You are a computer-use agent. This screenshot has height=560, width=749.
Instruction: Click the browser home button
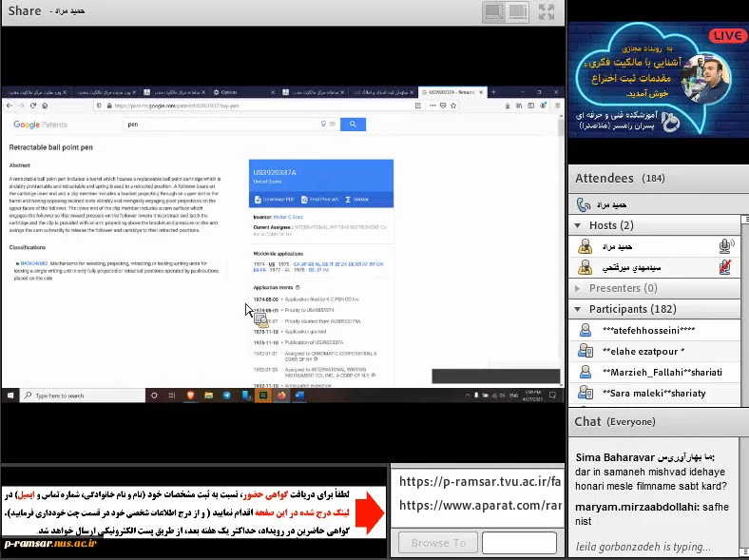[x=45, y=106]
